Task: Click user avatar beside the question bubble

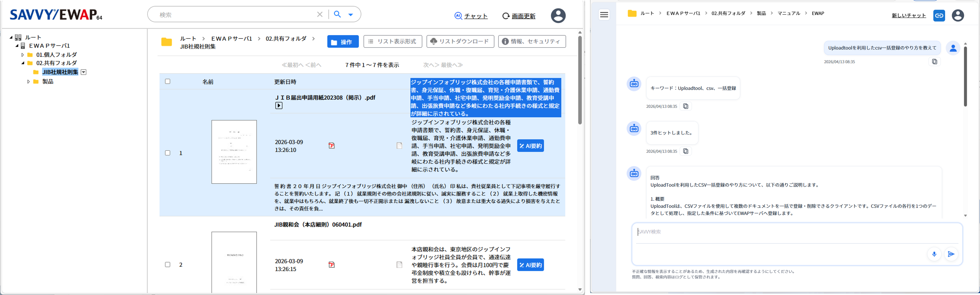Action: (x=953, y=48)
